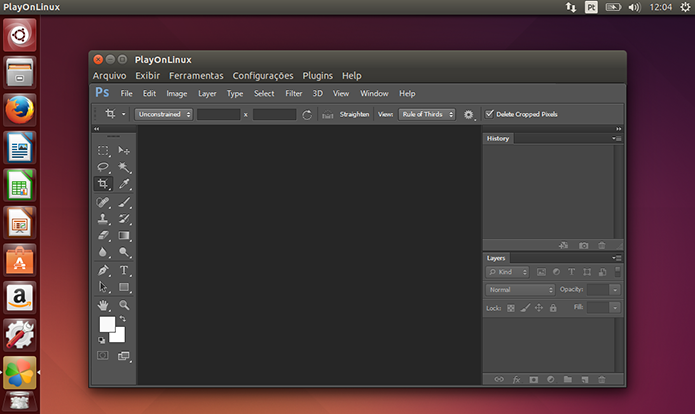Viewport: 695px width, 414px height.
Task: Delete current state in History panel
Action: tap(601, 245)
